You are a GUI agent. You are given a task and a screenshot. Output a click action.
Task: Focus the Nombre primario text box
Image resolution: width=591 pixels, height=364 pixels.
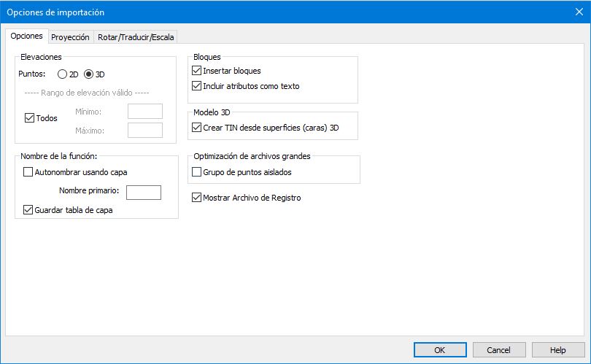pos(143,192)
